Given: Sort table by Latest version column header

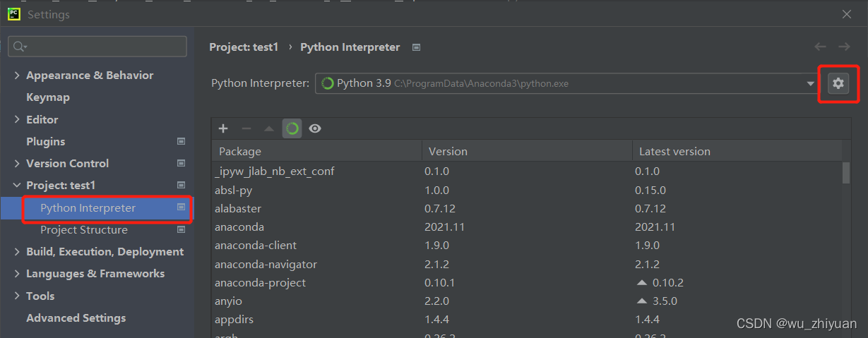Looking at the screenshot, I should tap(737, 151).
